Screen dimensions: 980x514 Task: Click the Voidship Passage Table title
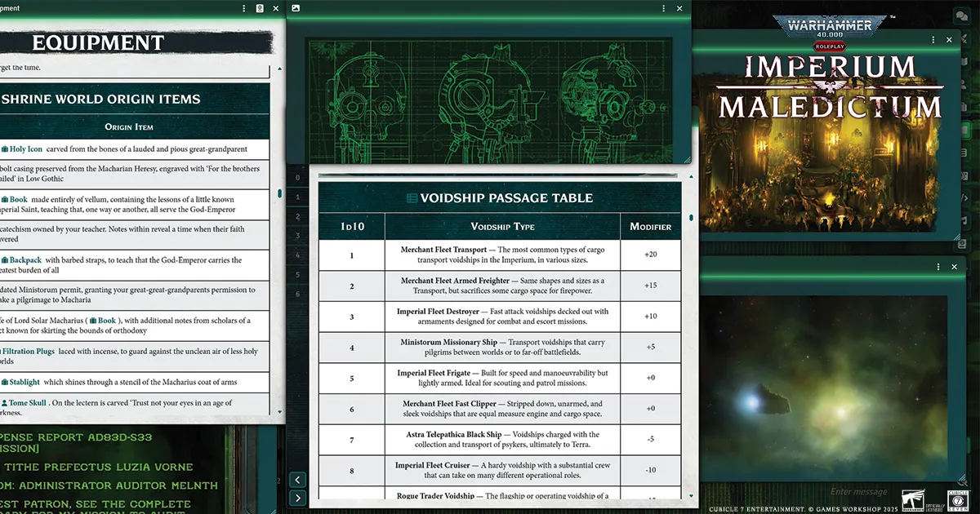506,198
